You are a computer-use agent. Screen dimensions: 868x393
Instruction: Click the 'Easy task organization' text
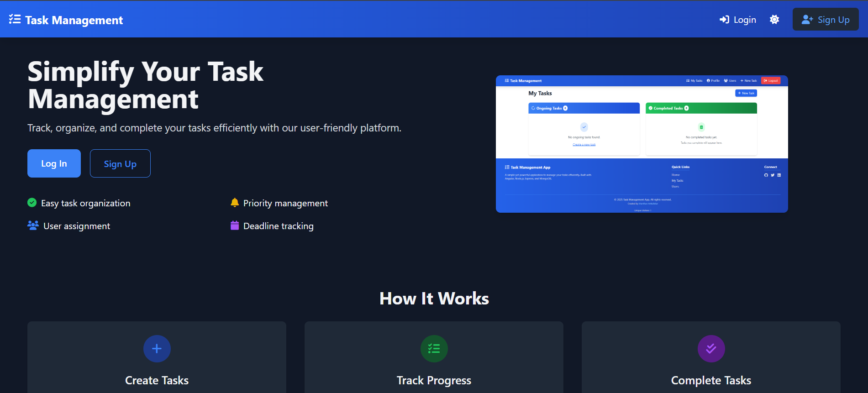point(86,203)
